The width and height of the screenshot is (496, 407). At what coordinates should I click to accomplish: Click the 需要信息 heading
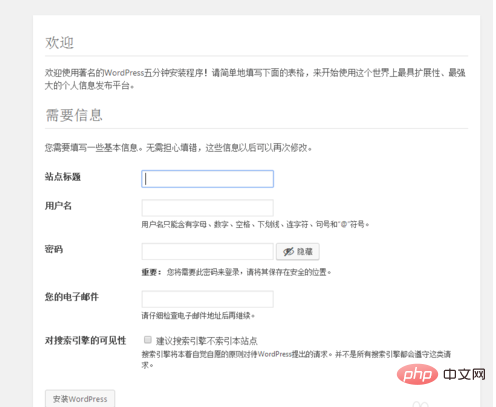coord(74,115)
